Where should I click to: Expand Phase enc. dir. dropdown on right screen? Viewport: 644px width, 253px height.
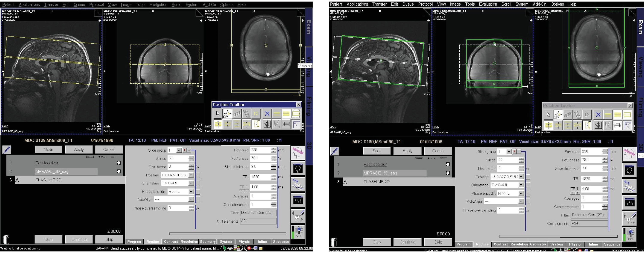521,194
